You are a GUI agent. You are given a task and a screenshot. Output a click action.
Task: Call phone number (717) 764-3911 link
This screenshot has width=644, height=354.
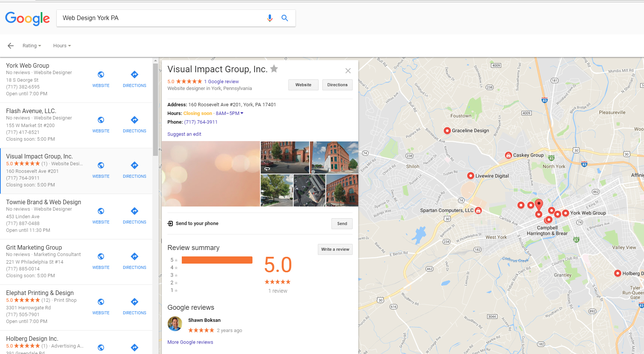[x=201, y=122]
